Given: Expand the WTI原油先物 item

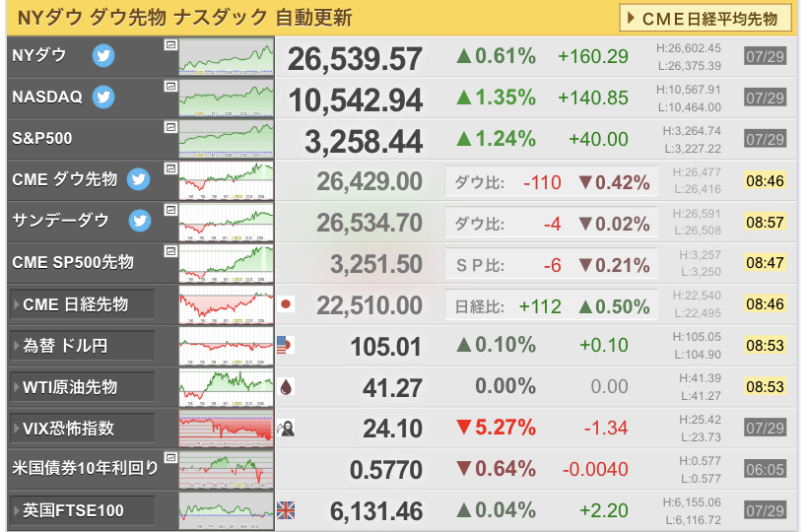Looking at the screenshot, I should (82, 386).
